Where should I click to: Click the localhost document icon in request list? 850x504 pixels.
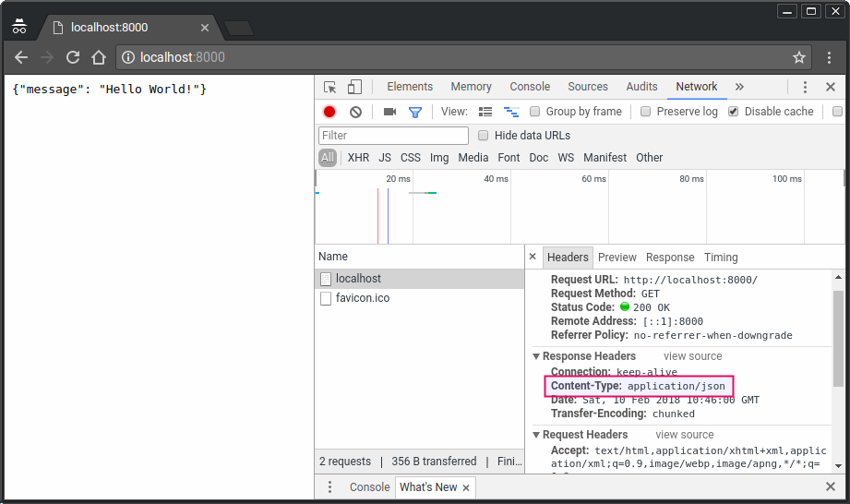point(326,279)
